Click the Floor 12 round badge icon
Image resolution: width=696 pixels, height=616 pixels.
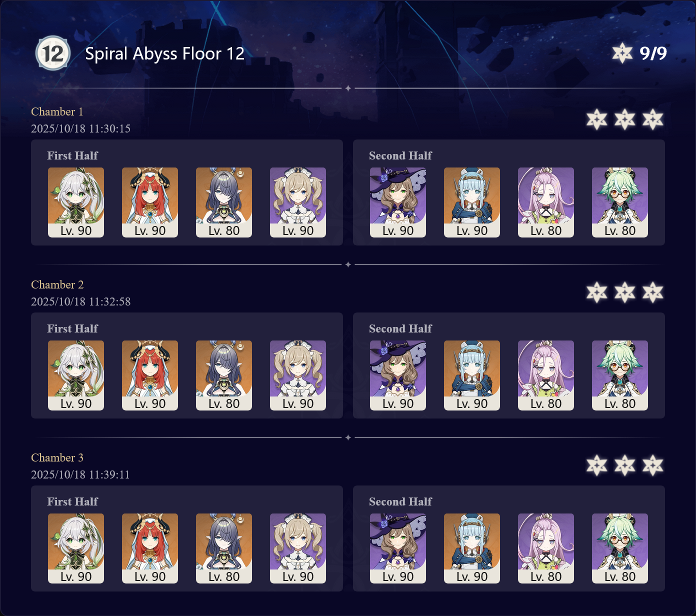[x=53, y=53]
